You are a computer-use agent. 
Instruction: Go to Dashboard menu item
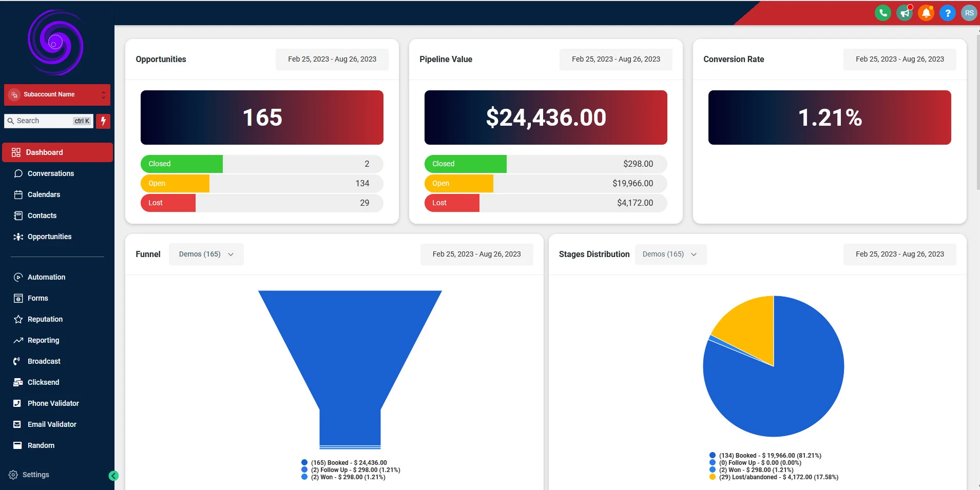[x=57, y=152]
